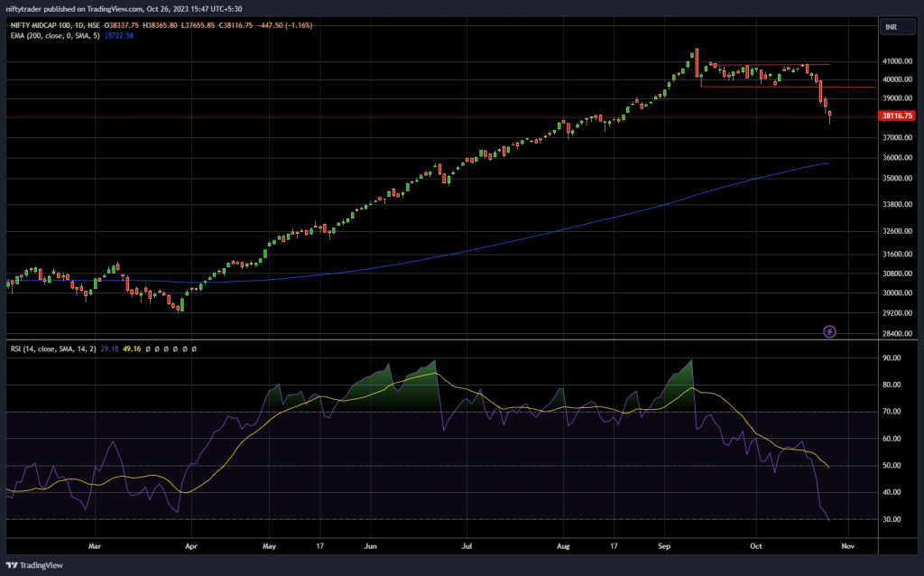Click the 90.00 RSI axis label
924x576 pixels.
click(892, 358)
